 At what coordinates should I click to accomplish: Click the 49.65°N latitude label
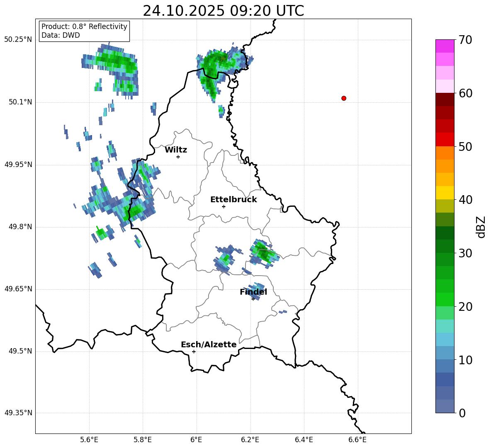(x=18, y=289)
